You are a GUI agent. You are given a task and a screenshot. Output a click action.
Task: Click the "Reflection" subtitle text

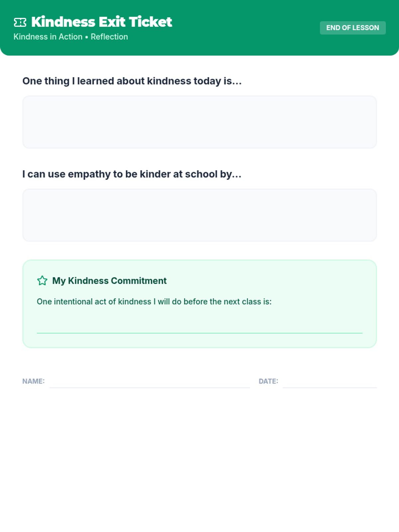109,37
